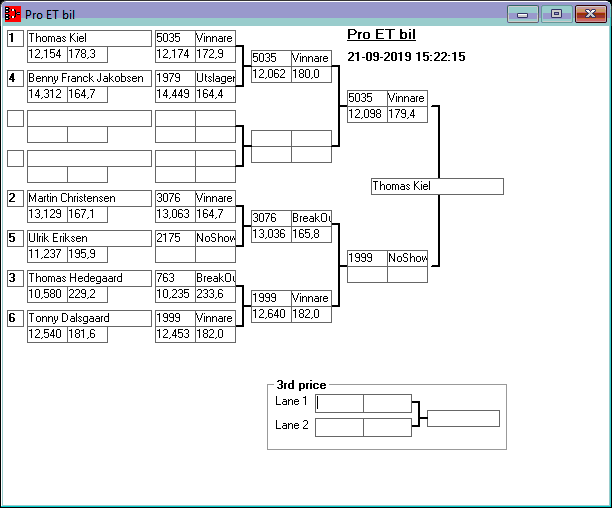Click the 763 car number cell

pyautogui.click(x=175, y=278)
